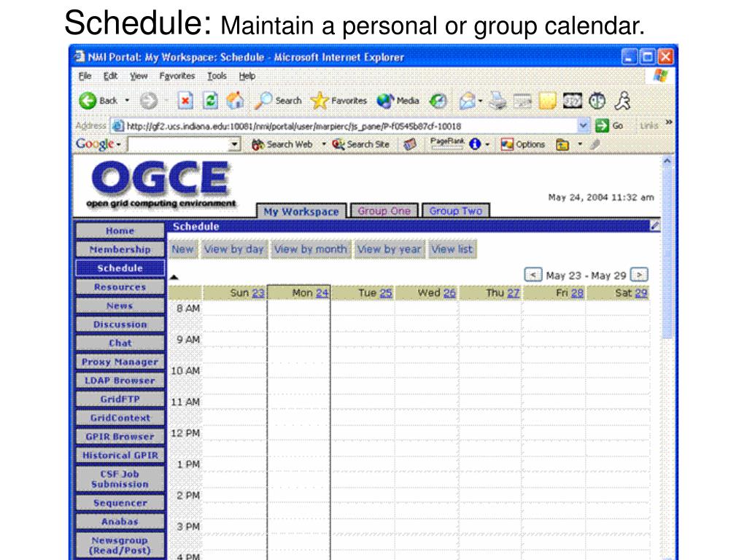Click the page scrollbar up arrow

(x=667, y=161)
